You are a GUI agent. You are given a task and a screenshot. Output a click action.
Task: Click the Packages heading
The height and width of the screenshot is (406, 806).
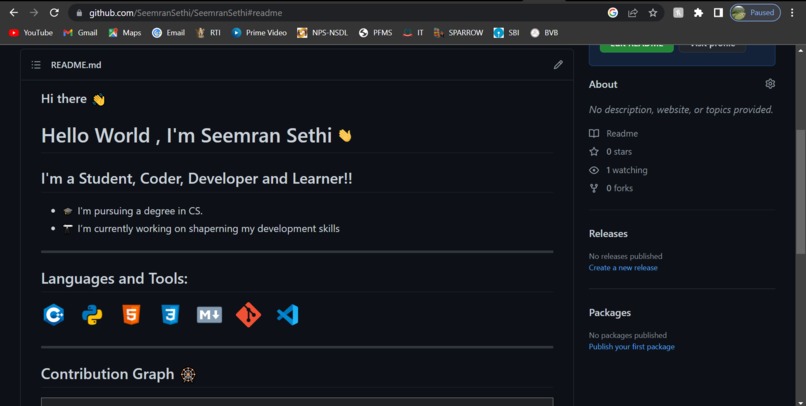click(610, 312)
